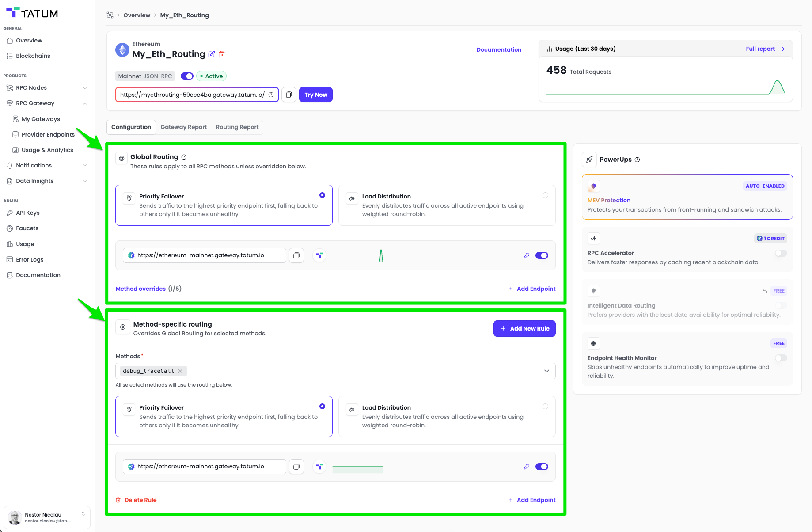The width and height of the screenshot is (812, 532).
Task: Click the key icon in Global Routing endpoint
Action: tap(527, 255)
